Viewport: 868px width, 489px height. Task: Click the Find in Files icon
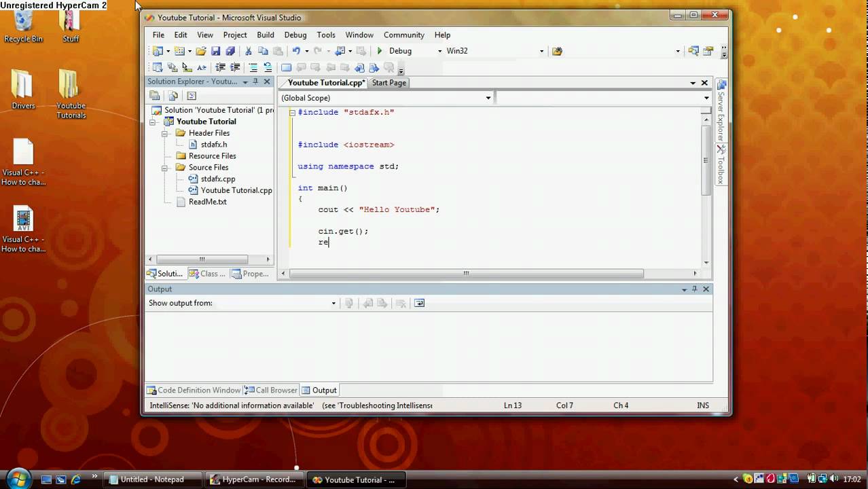pos(558,51)
